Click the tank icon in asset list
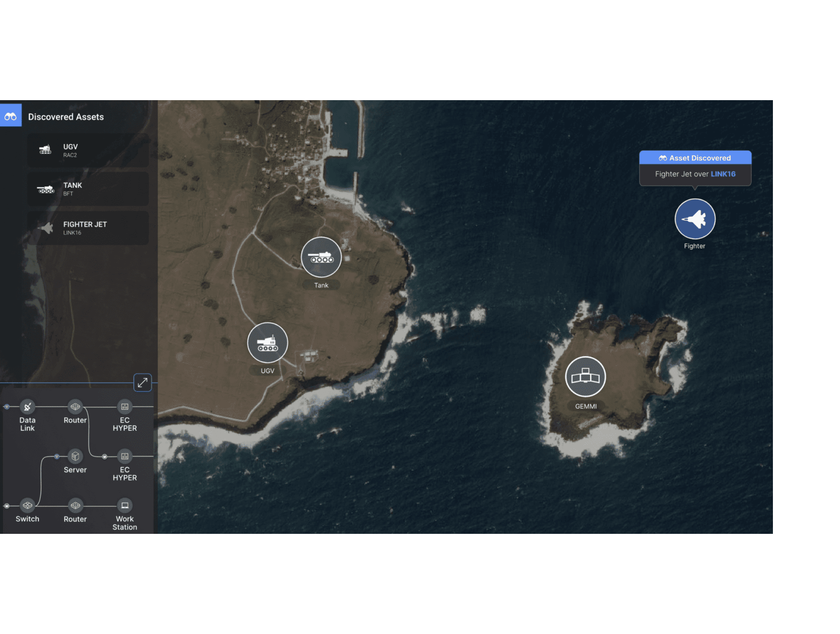Screen dimensions: 840x634 (x=46, y=189)
